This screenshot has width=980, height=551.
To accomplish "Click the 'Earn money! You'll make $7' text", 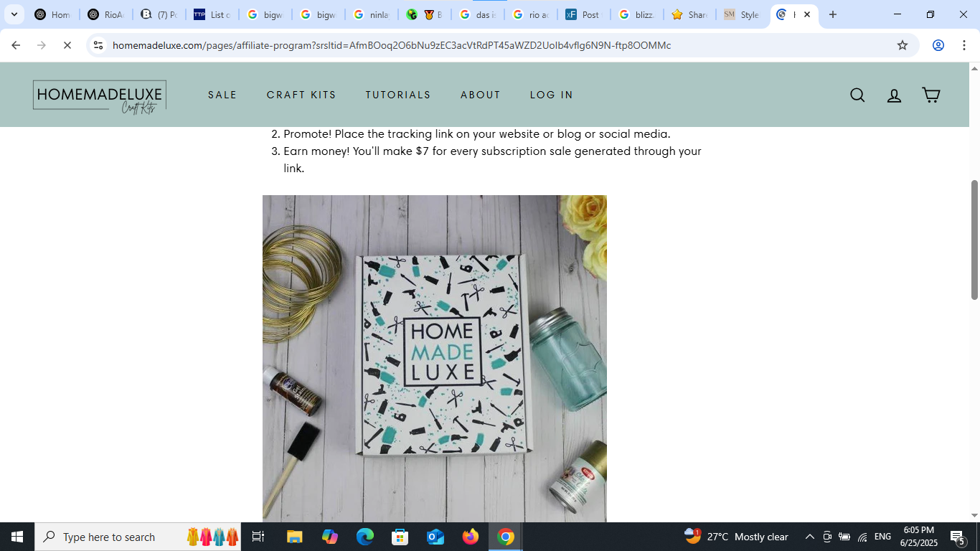I will (x=492, y=160).
